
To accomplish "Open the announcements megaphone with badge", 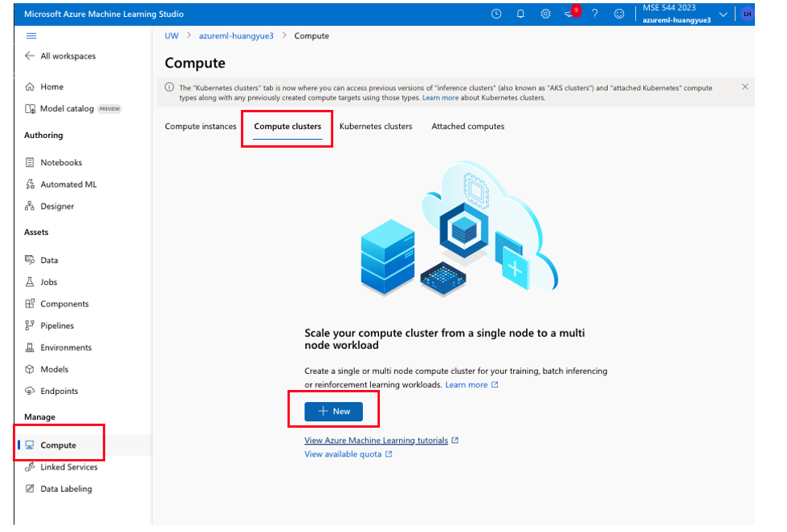I will point(572,13).
